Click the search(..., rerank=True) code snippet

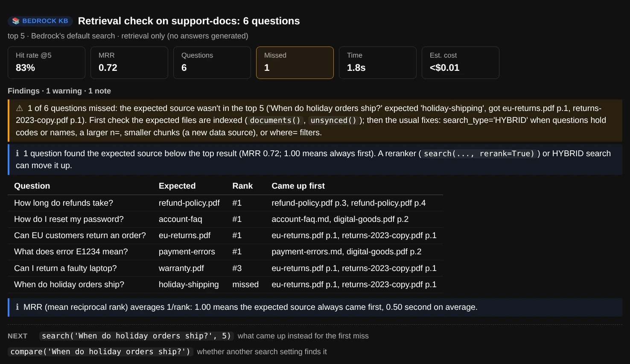(479, 154)
